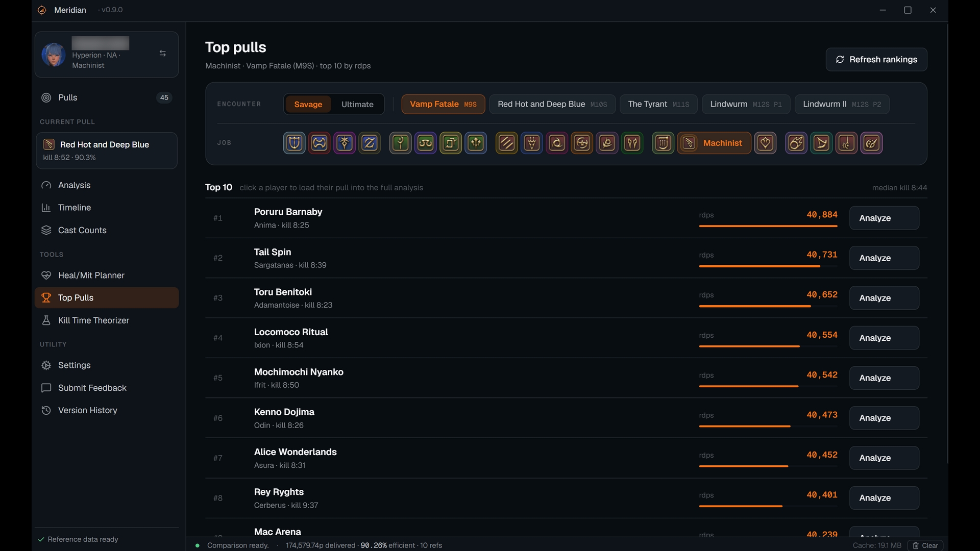Select the White Mage job icon
This screenshot has width=980, height=551.
401,143
